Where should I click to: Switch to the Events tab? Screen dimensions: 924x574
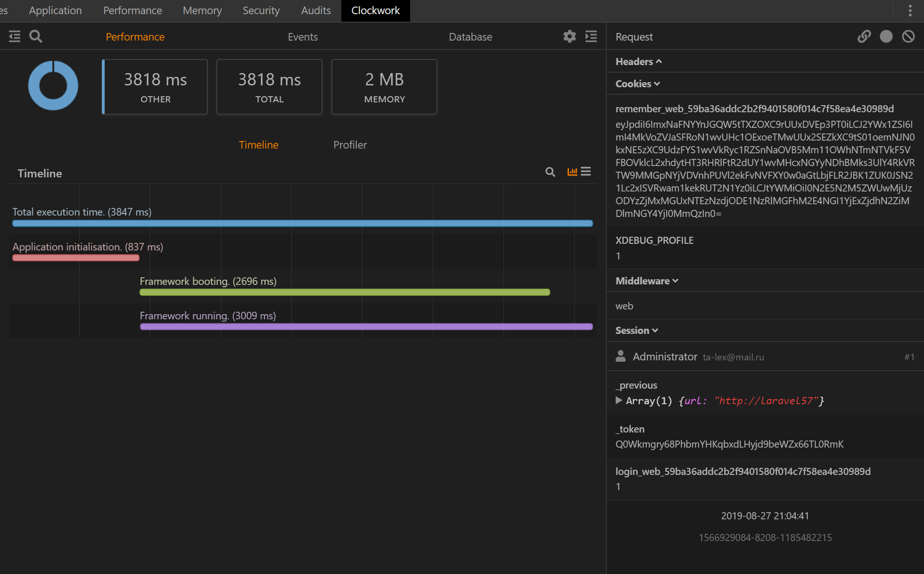(303, 37)
